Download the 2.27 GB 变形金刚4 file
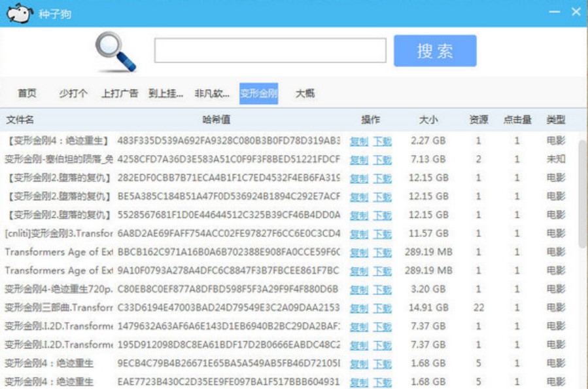Image resolution: width=588 pixels, height=389 pixels. click(x=383, y=141)
